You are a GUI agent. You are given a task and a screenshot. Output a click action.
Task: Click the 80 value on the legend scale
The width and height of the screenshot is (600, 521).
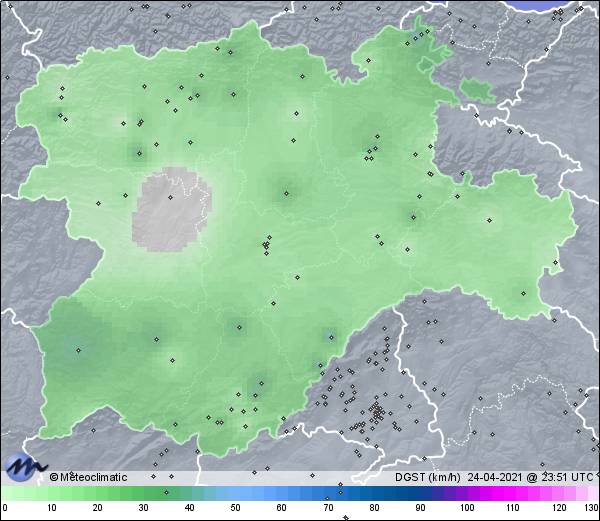[x=374, y=508]
